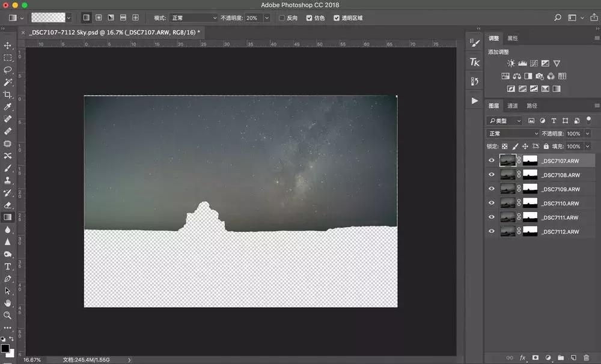The image size is (601, 364).
Task: Choose the radial gradient style icon
Action: tap(99, 18)
